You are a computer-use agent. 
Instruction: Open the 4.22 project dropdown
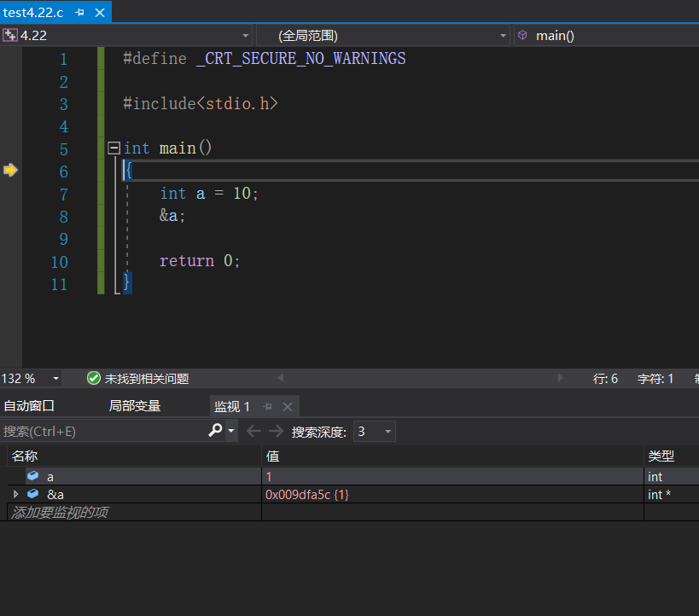click(x=245, y=36)
